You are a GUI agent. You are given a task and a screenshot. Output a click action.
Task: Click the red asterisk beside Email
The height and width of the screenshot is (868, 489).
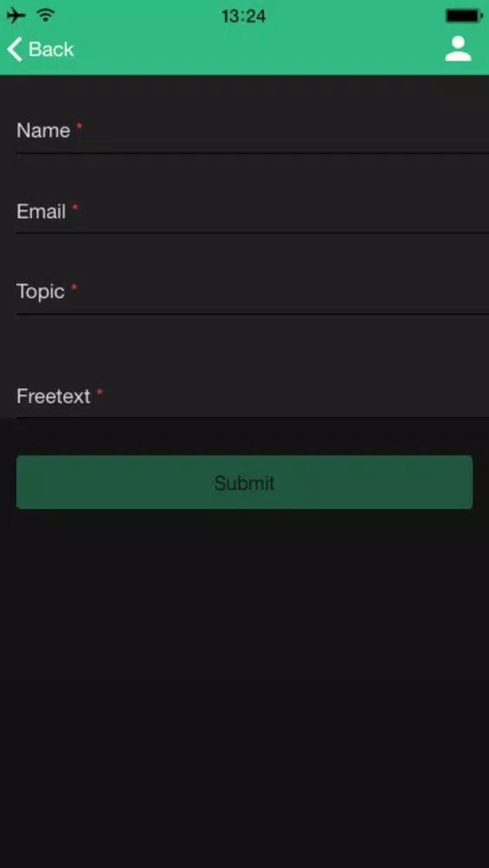click(x=76, y=207)
